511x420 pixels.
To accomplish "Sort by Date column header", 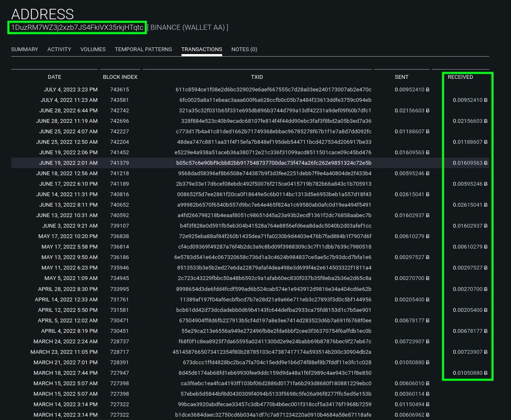I will (55, 77).
